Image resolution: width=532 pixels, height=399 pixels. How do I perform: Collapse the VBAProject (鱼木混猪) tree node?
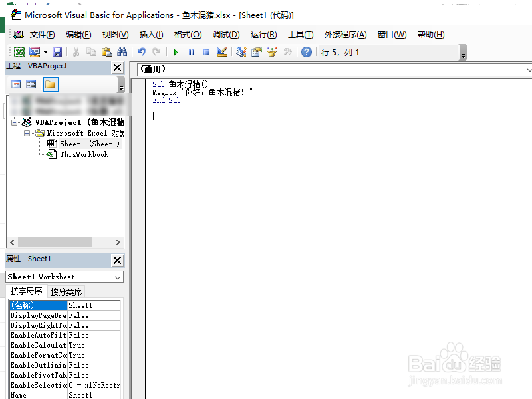(x=14, y=122)
